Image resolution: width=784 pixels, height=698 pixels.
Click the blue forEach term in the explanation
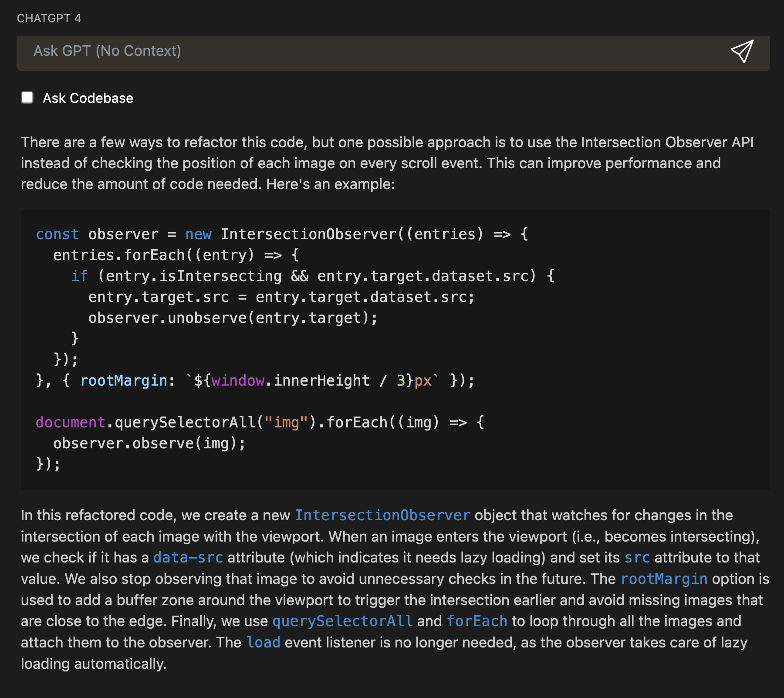tap(477, 621)
